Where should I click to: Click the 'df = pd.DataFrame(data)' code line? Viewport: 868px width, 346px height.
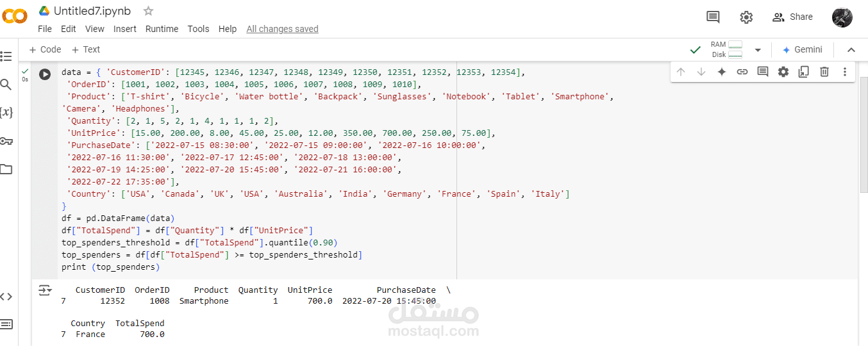118,218
